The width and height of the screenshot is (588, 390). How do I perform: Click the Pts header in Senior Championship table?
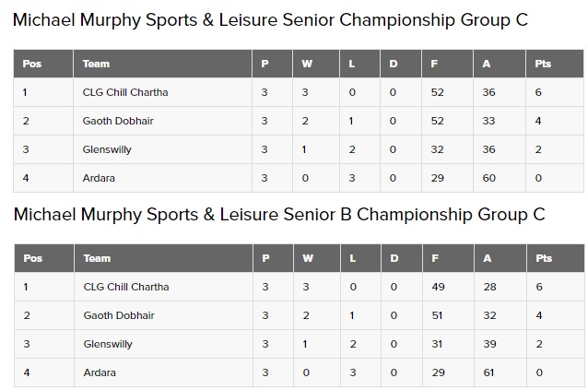pyautogui.click(x=543, y=64)
